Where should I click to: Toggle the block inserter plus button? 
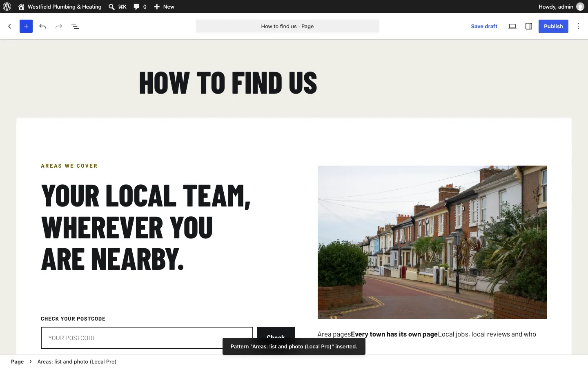tap(26, 26)
